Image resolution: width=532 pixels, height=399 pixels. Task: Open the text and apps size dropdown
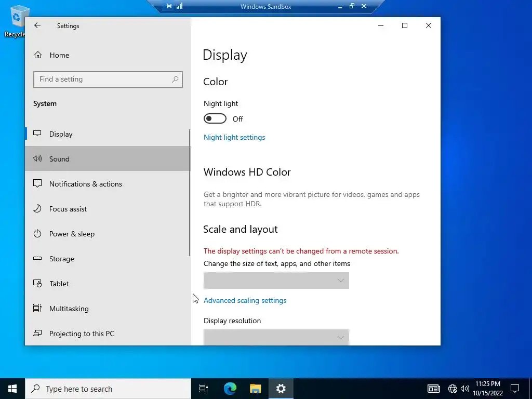(276, 281)
